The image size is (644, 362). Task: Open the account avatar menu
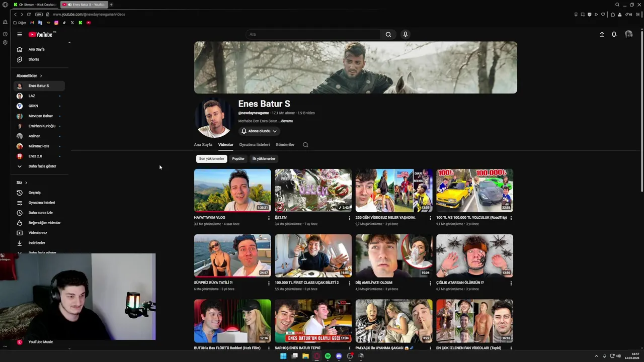pos(628,34)
